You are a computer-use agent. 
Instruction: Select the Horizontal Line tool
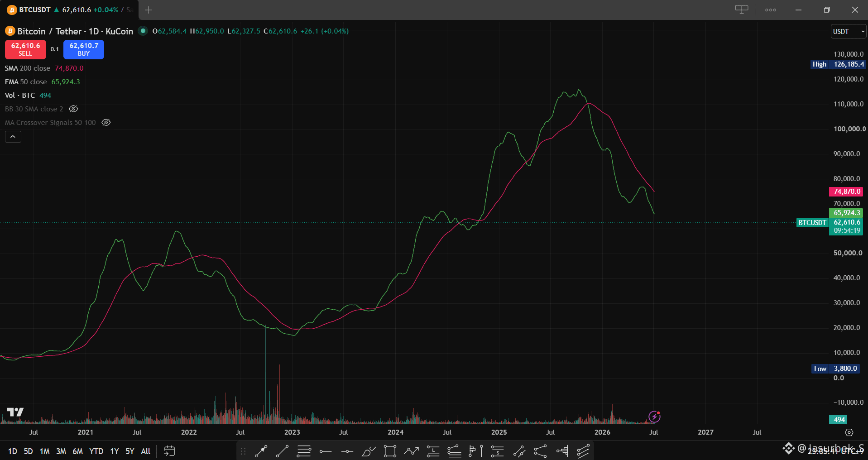tap(347, 451)
